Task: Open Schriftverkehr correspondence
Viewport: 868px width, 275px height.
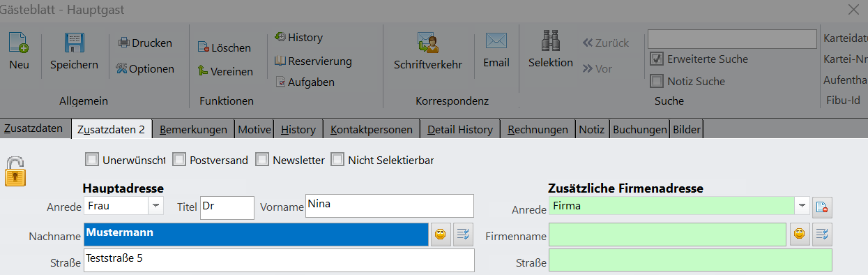Action: 427,51
